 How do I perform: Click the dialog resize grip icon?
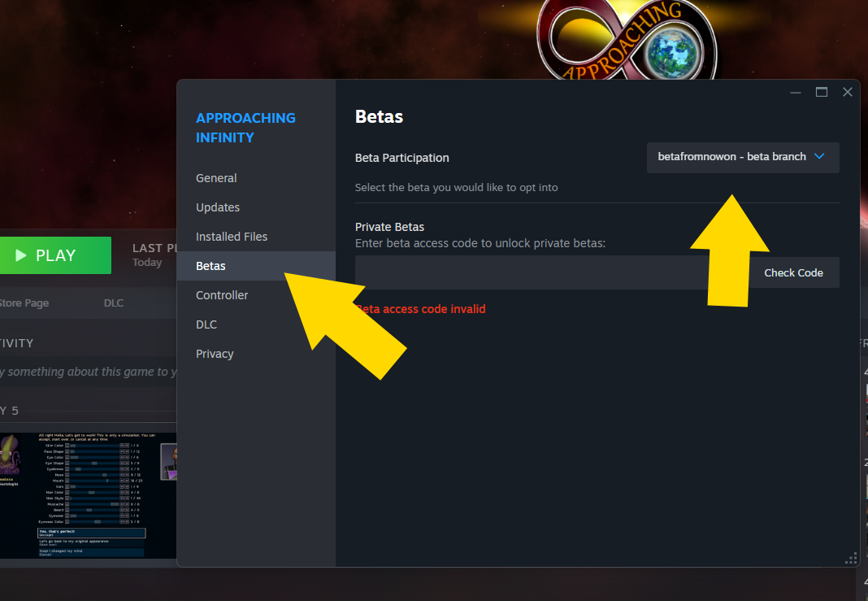point(851,560)
